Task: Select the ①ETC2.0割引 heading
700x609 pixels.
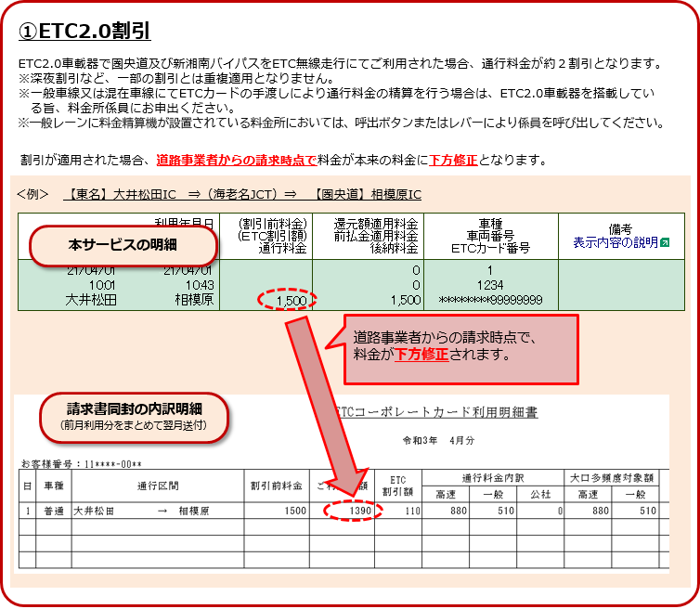Action: (x=84, y=31)
